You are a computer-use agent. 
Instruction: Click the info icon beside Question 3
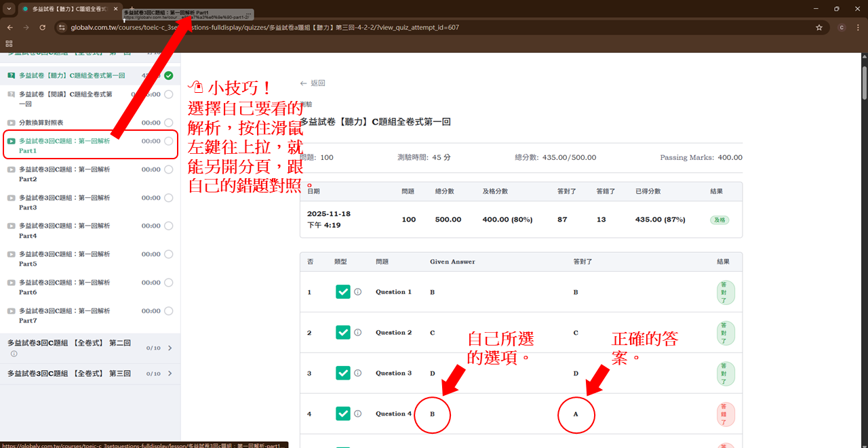(358, 373)
